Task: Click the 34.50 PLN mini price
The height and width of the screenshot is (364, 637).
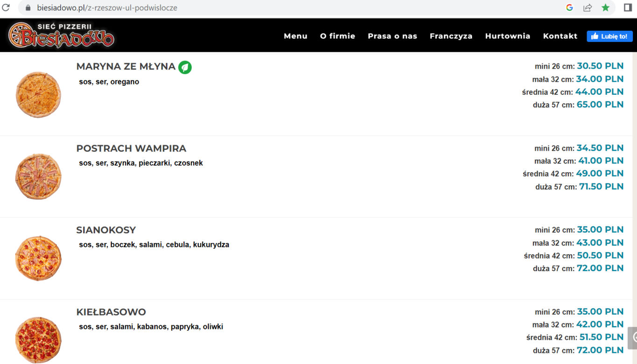Action: pyautogui.click(x=600, y=148)
